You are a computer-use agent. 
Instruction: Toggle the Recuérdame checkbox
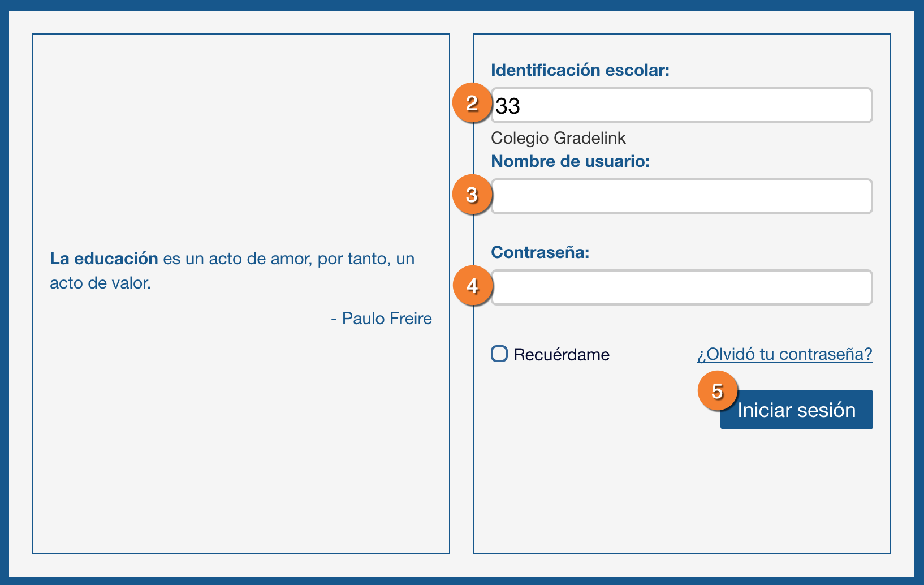pyautogui.click(x=499, y=354)
